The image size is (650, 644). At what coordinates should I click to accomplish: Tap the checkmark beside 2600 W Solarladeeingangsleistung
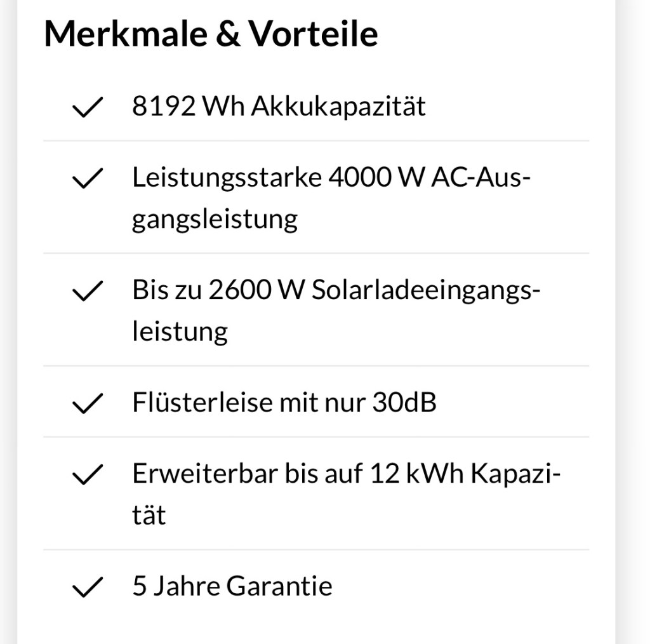pos(88,292)
